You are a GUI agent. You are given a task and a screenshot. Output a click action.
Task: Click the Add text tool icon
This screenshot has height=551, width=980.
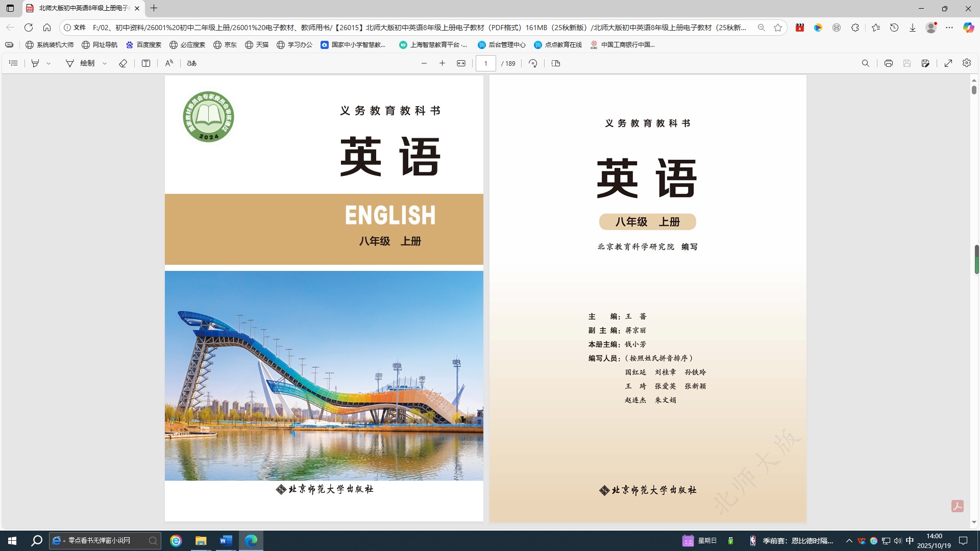pyautogui.click(x=146, y=63)
